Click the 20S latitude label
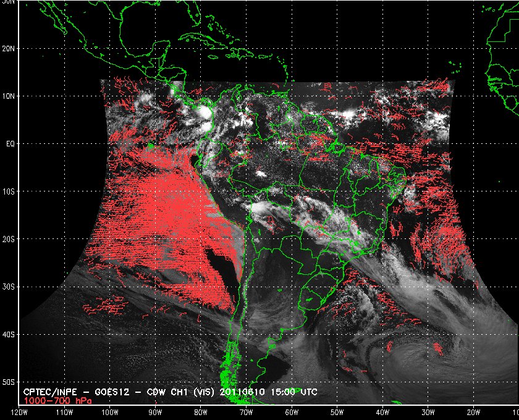The width and height of the screenshot is (519, 420). 8,239
